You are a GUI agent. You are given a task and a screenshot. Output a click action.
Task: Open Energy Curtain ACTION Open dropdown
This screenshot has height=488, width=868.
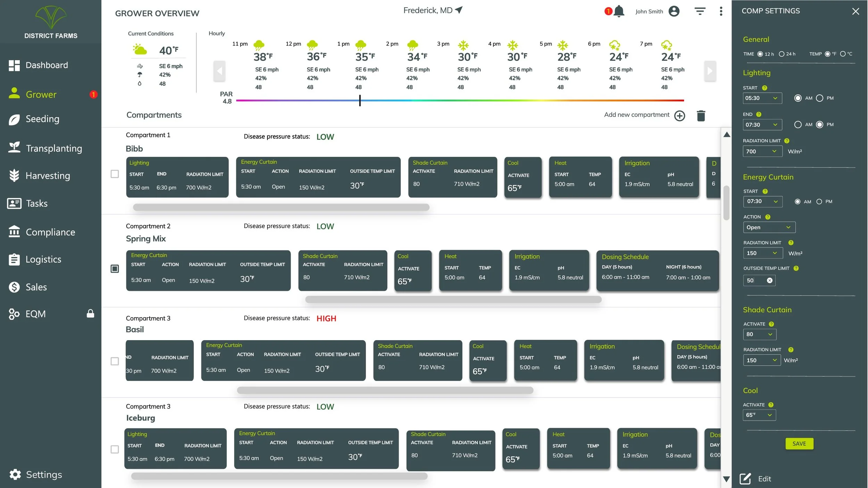(x=769, y=227)
